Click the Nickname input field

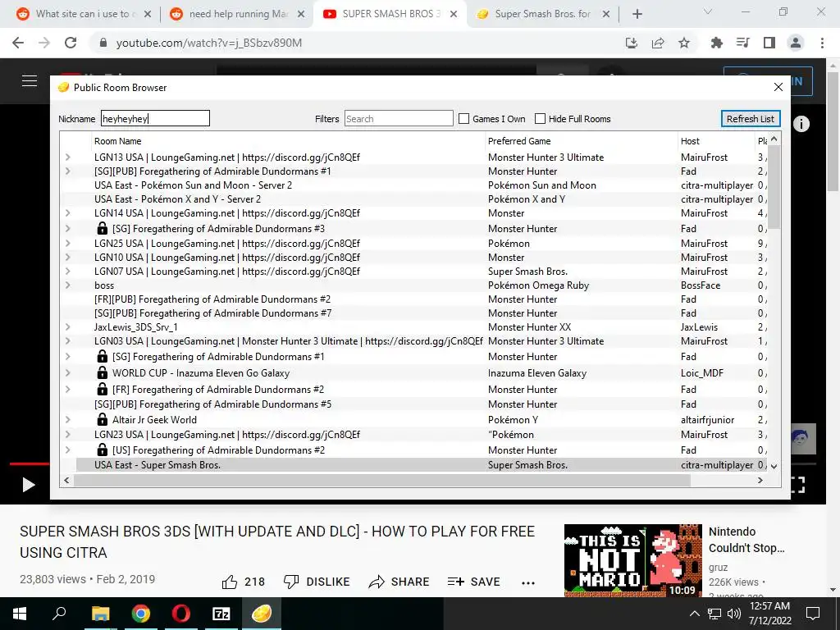(x=155, y=118)
